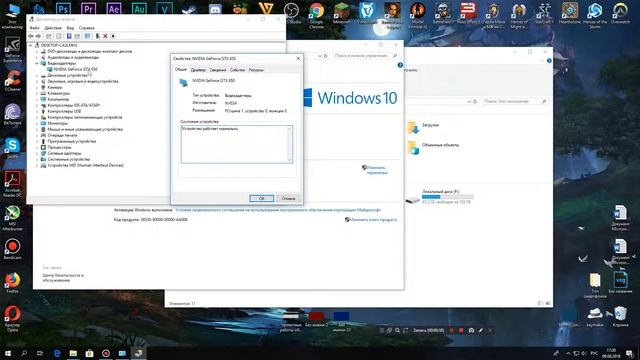Expand the Сетевые адаптеры node

[x=37, y=153]
